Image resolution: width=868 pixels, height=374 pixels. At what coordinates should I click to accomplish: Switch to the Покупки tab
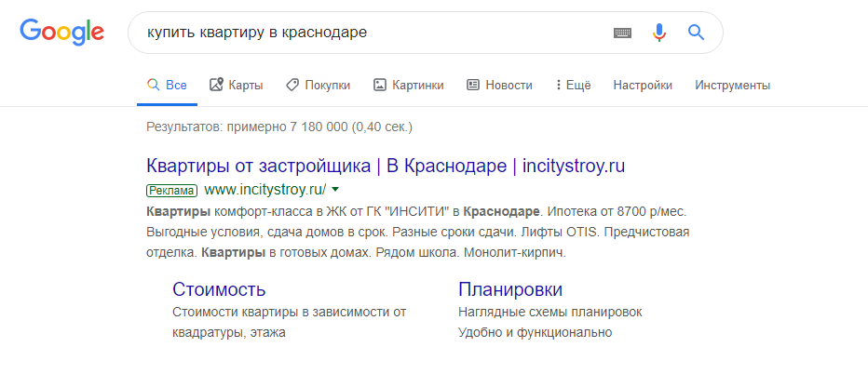[x=318, y=86]
